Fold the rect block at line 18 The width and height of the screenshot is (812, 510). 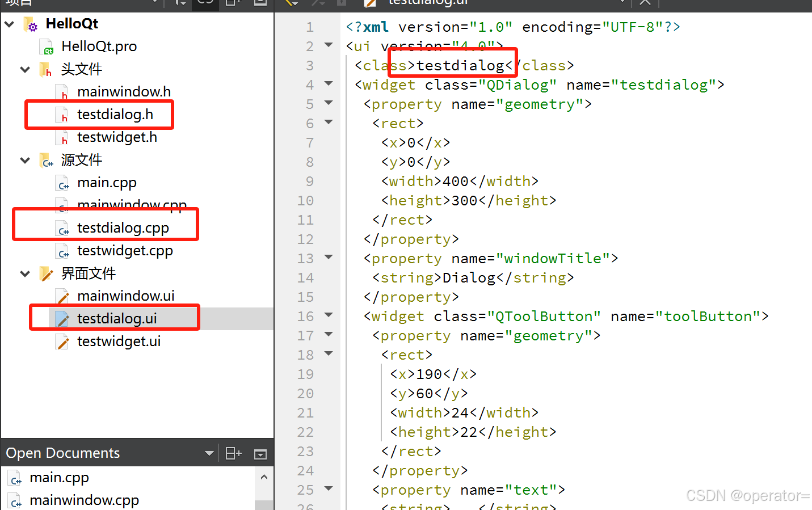coord(329,353)
